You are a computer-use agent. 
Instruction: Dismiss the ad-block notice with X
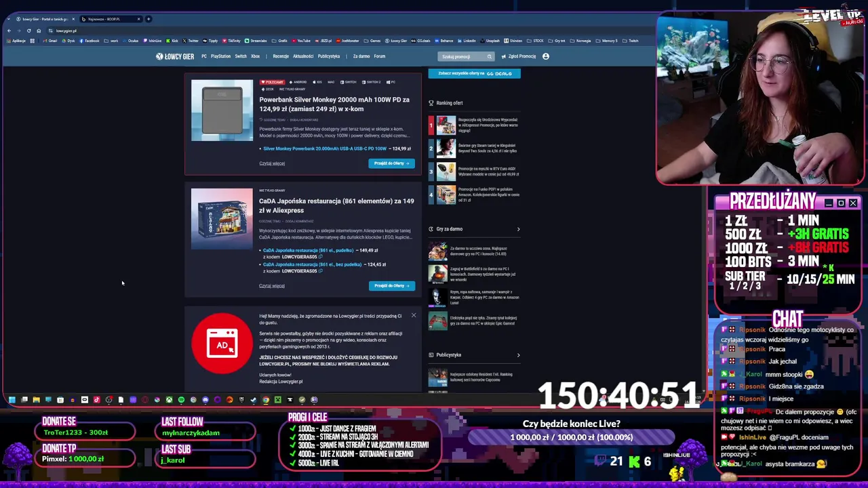point(414,315)
